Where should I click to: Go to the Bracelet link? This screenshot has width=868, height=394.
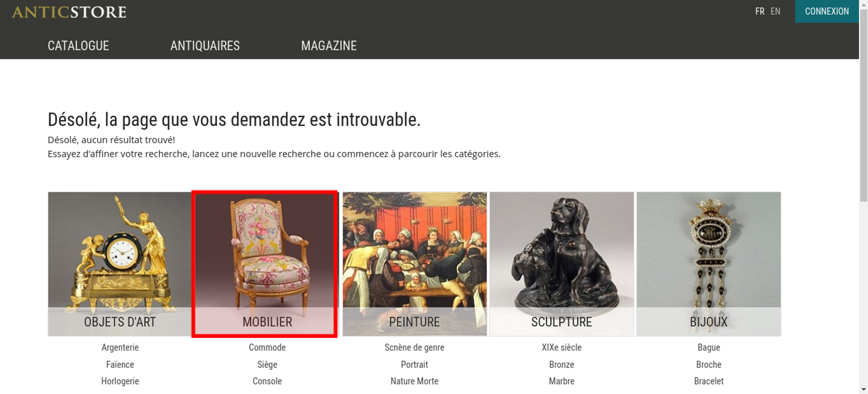click(709, 381)
